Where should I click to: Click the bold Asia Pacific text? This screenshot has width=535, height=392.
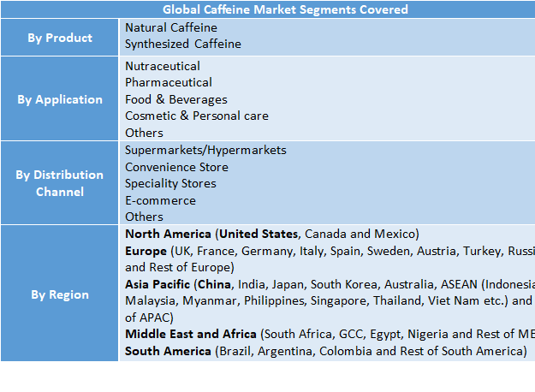(x=158, y=283)
